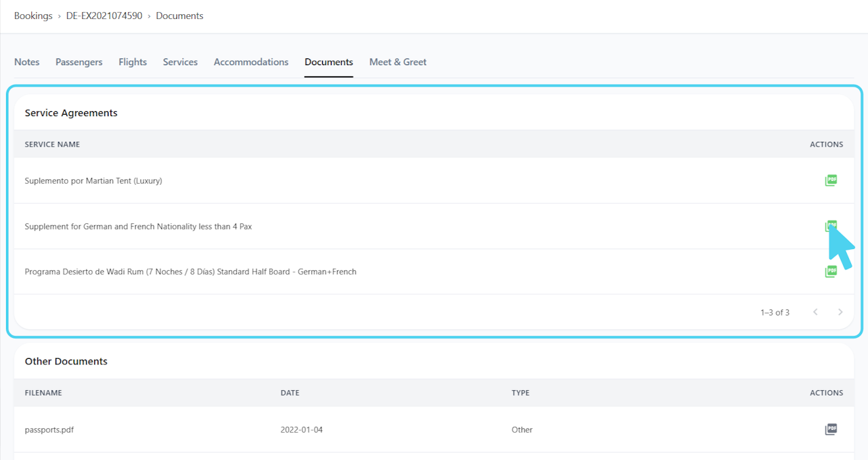Download PDF for Suplemento por Martian Tent
This screenshot has width=868, height=460.
coord(831,180)
